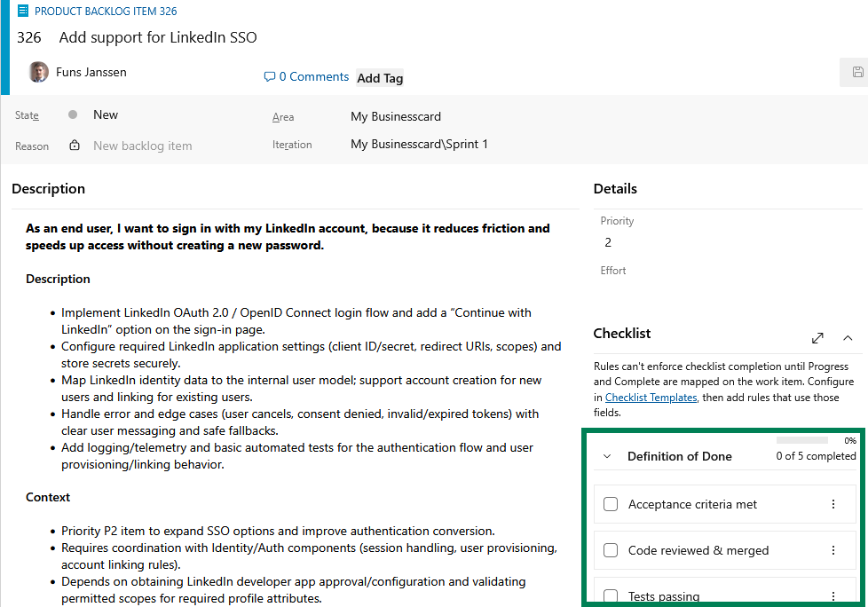Collapse the Checklist section with the chevron

tap(848, 338)
